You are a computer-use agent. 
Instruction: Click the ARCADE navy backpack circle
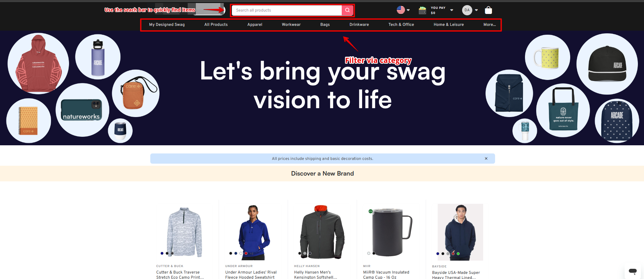point(617,121)
